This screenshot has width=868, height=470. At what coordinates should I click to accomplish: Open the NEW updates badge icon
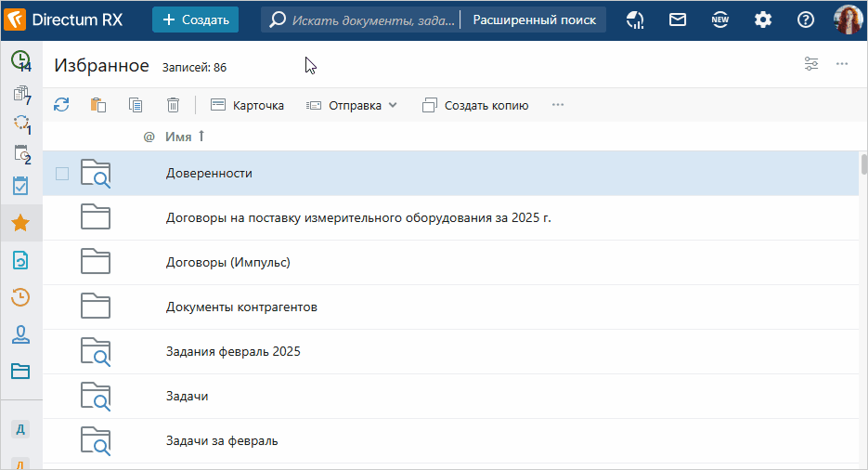tap(719, 20)
